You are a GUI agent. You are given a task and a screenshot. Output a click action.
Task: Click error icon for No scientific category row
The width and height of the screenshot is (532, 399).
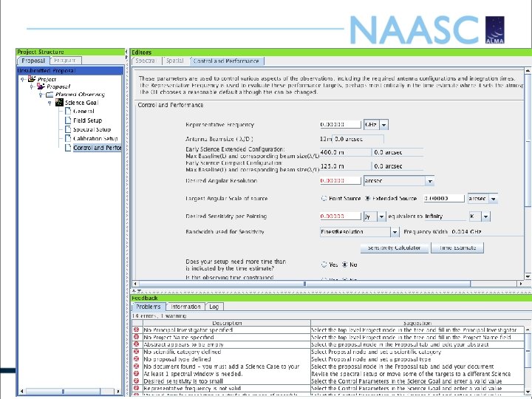click(137, 352)
